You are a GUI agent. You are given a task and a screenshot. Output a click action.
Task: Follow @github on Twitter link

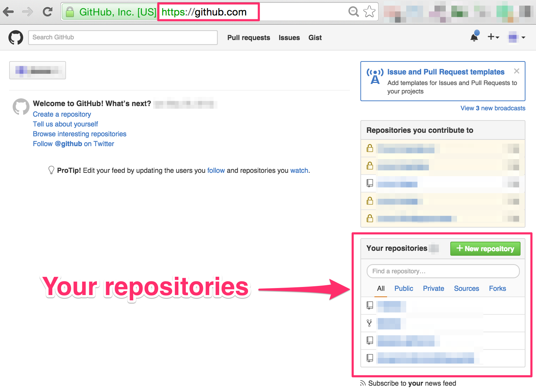[73, 144]
